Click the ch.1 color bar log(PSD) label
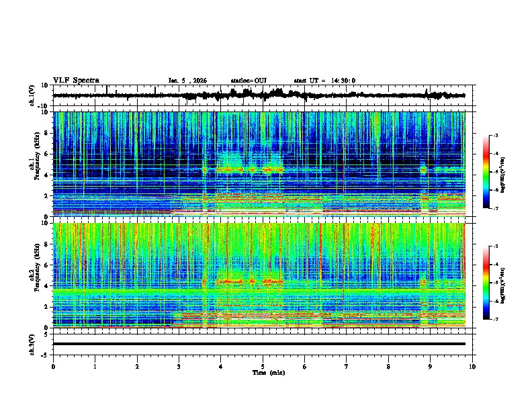This screenshot has height=411, width=532. coord(503,175)
